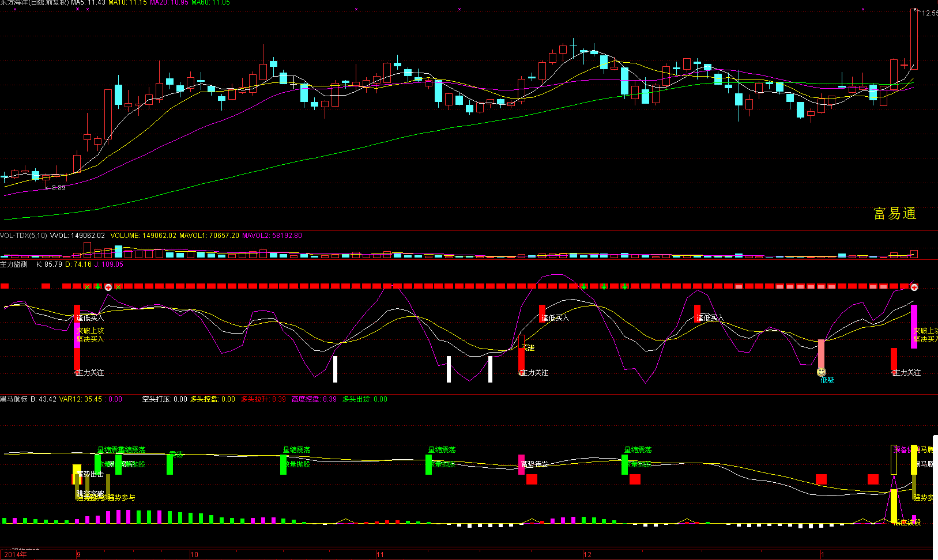Click the MAVOL2: 58192.80 value
Viewport: 938px width, 560px height.
click(x=272, y=236)
